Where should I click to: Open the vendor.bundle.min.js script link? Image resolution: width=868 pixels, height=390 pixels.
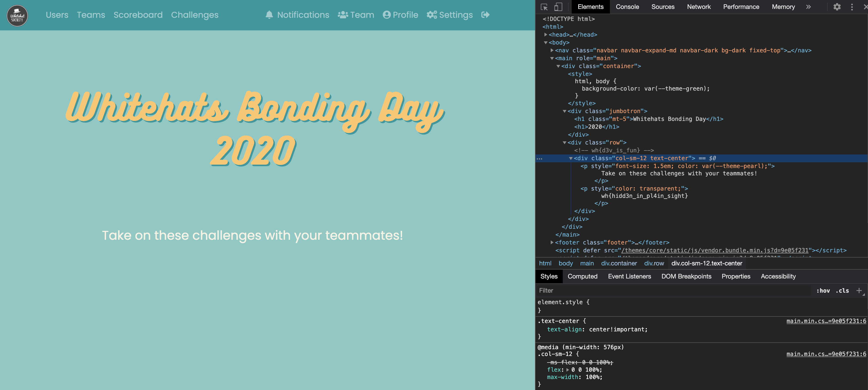(715, 250)
